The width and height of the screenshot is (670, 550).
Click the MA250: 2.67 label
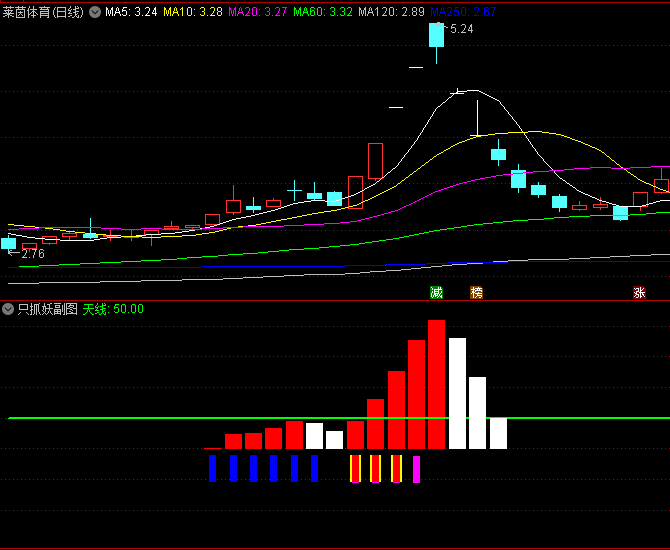click(x=463, y=12)
